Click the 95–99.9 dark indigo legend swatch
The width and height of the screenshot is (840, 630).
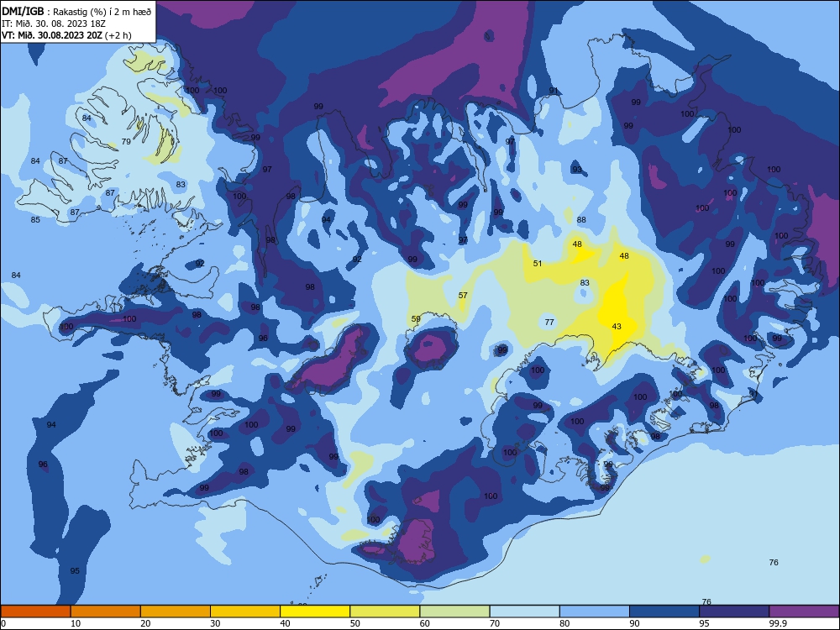coord(734,612)
